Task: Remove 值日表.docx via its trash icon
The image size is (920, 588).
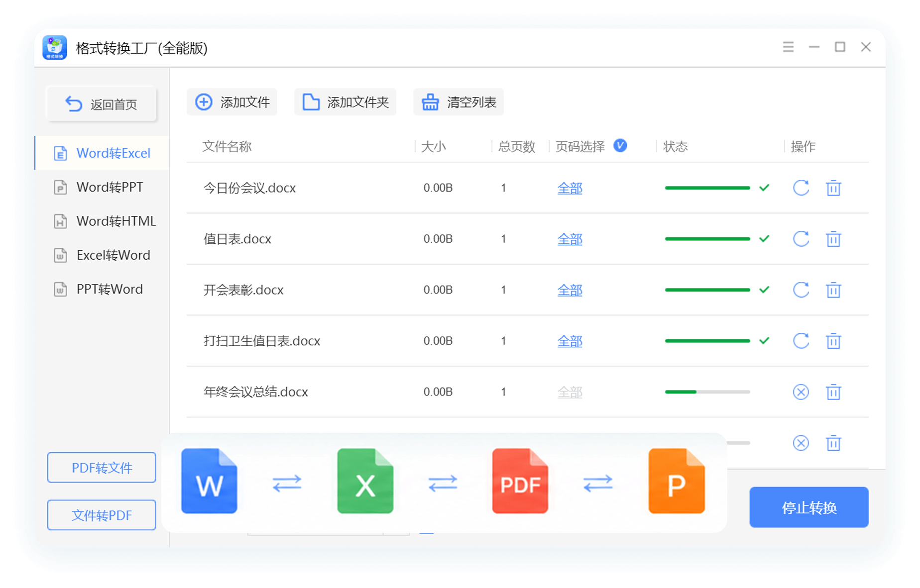Action: 833,239
